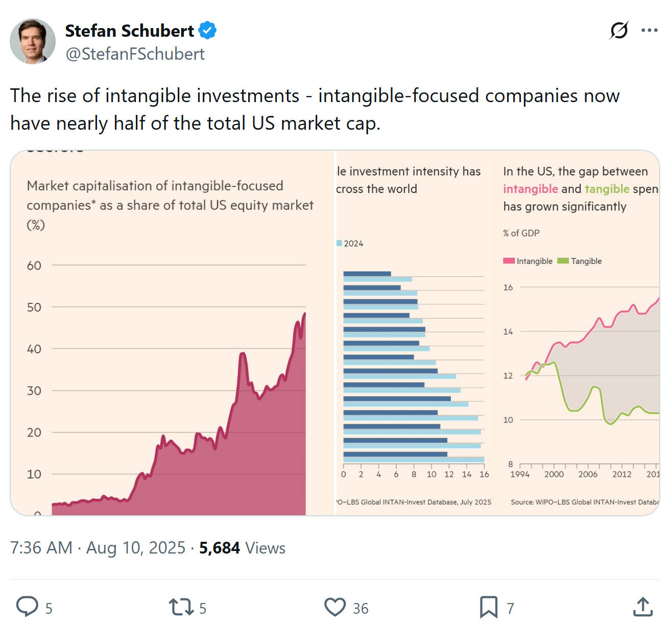Open Stefan Schubert's profile picture
672x624 pixels.
pos(33,41)
